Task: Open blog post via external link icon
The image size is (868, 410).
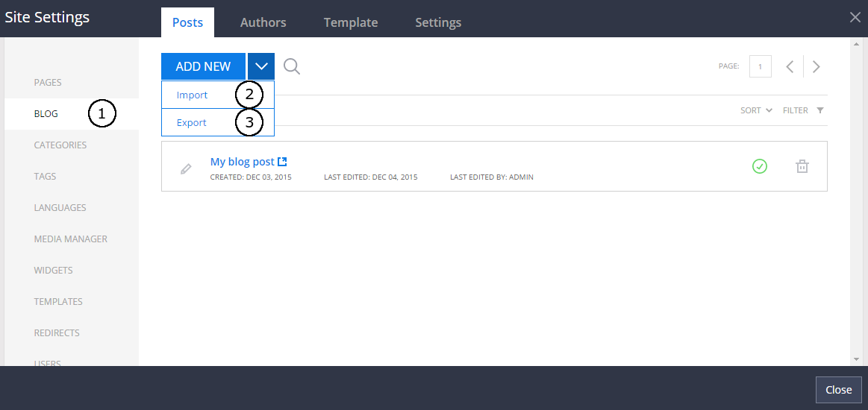Action: click(282, 162)
